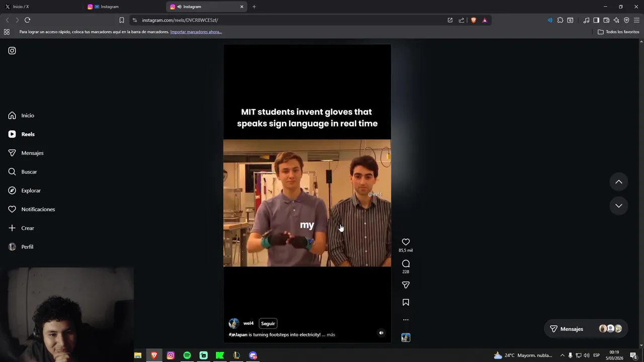Viewport: 644px width, 362px height.
Task: View site information icon in address bar
Action: (x=134, y=20)
